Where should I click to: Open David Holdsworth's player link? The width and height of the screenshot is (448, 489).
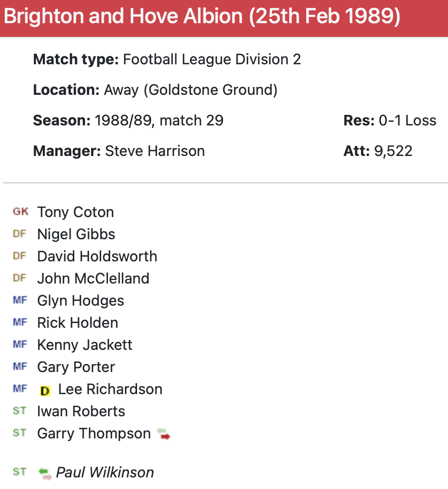[x=97, y=257]
